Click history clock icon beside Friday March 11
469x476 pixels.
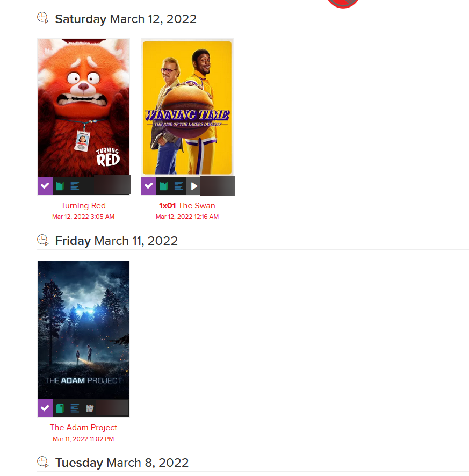[x=43, y=240]
